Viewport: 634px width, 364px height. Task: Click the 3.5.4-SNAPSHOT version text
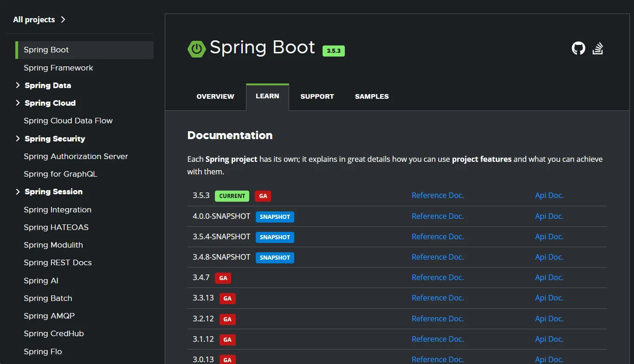(221, 236)
